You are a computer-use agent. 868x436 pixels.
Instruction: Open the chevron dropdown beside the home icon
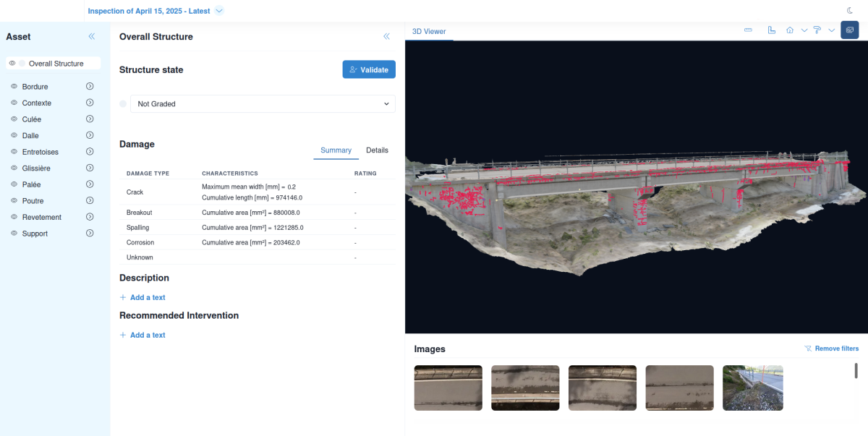coord(804,30)
